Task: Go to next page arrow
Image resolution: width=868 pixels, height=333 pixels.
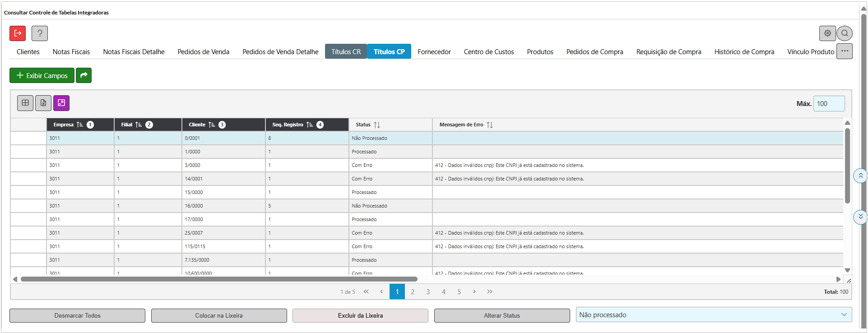Action: point(474,291)
